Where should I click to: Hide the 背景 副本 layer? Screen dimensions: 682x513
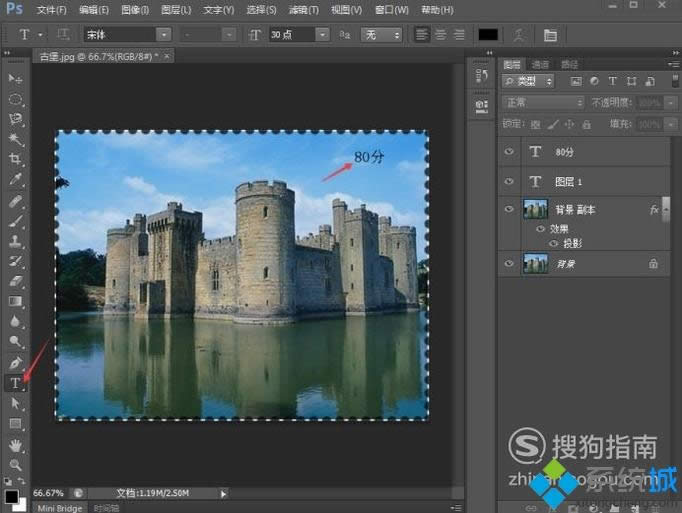[509, 209]
